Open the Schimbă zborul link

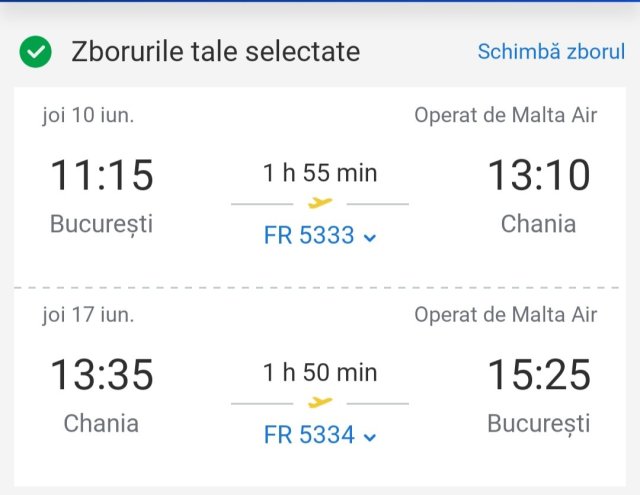tap(551, 52)
